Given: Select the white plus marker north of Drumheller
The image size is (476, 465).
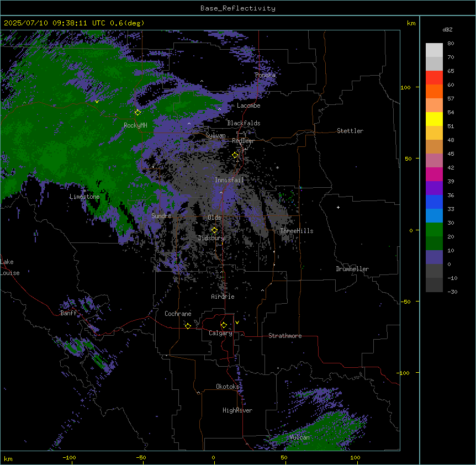Looking at the screenshot, I should point(338,207).
